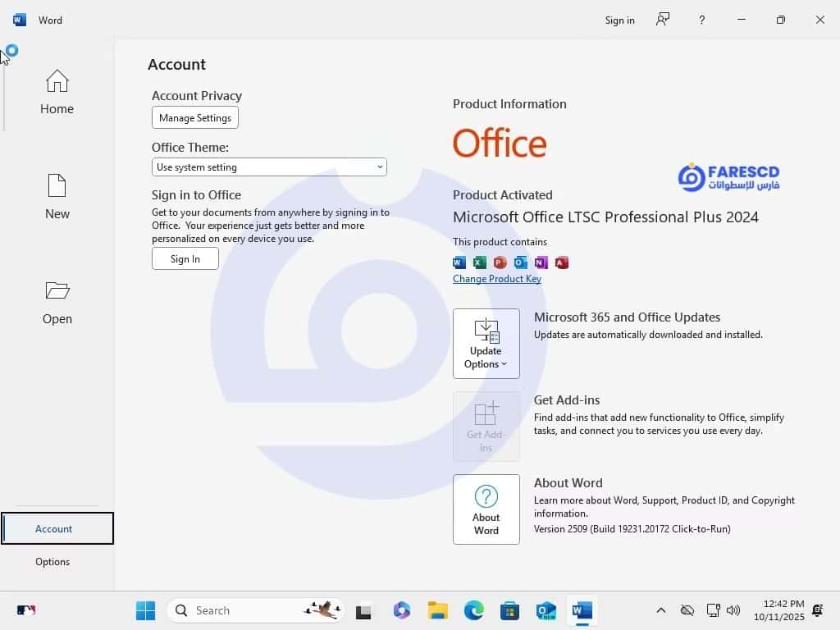Viewport: 840px width, 630px height.
Task: Click the Open folder icon
Action: pyautogui.click(x=57, y=290)
